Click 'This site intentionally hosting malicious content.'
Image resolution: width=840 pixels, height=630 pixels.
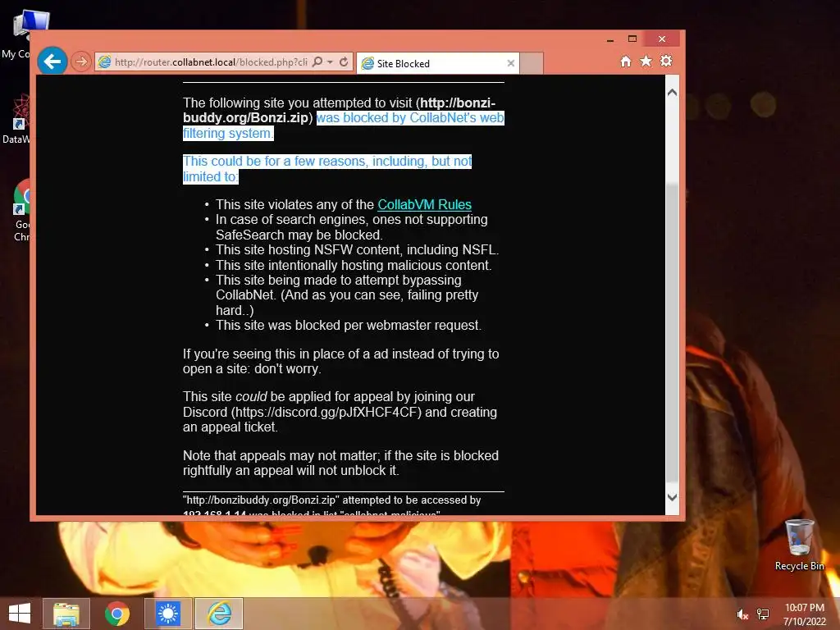coord(354,265)
